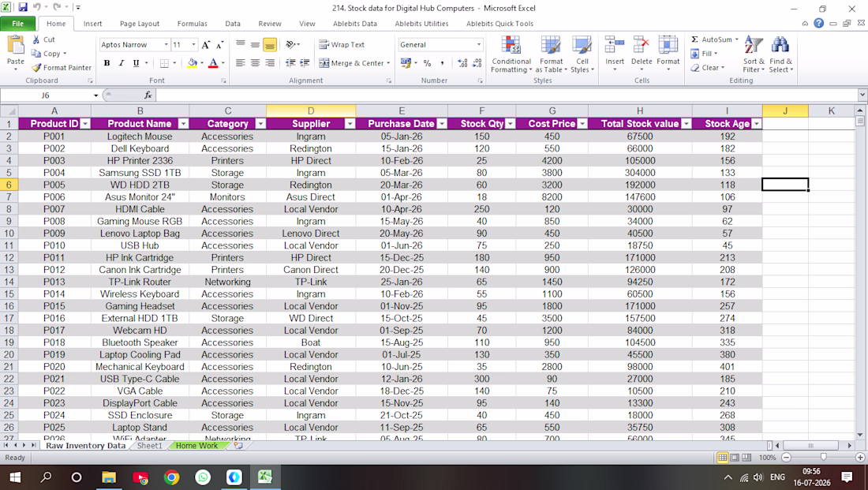Image resolution: width=868 pixels, height=490 pixels.
Task: Open Sort & Filter options
Action: [x=754, y=54]
